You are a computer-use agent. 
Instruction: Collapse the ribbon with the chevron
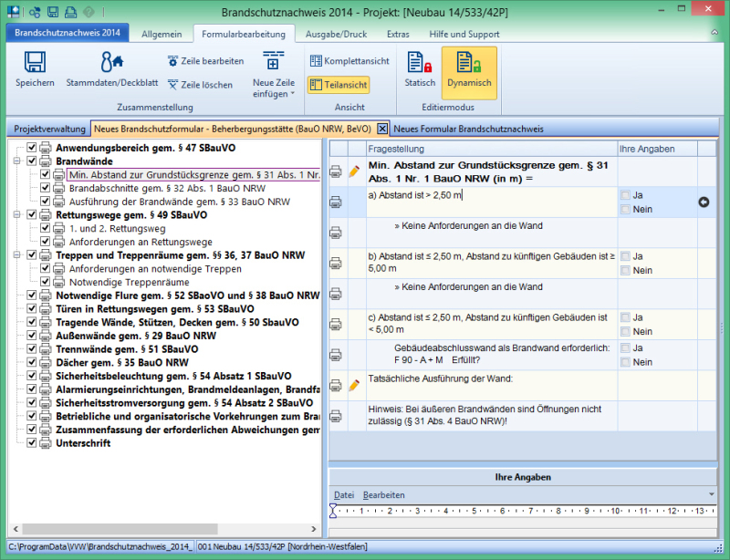(714, 33)
